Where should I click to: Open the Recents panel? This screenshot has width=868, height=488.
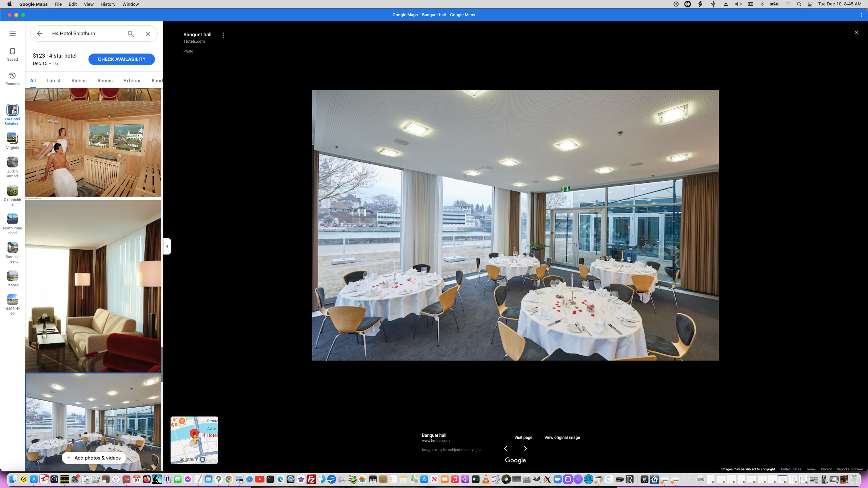pyautogui.click(x=13, y=78)
